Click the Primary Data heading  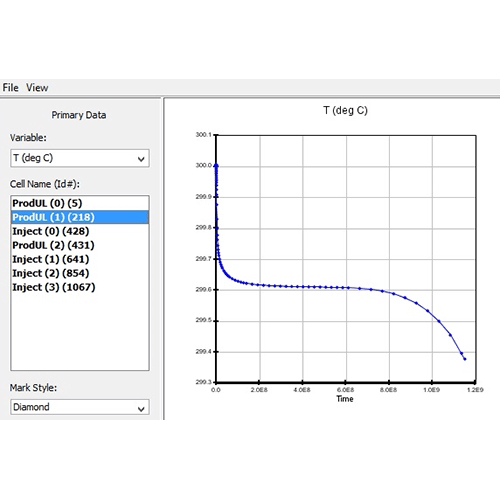[x=79, y=115]
